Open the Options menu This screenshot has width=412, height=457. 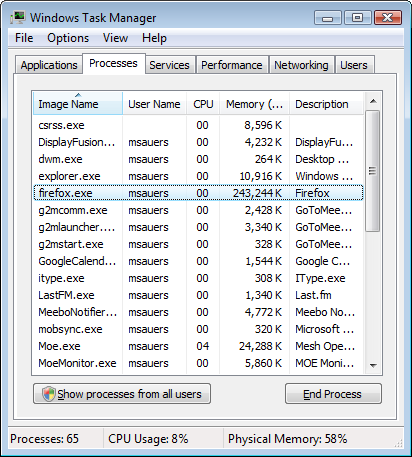coord(68,38)
